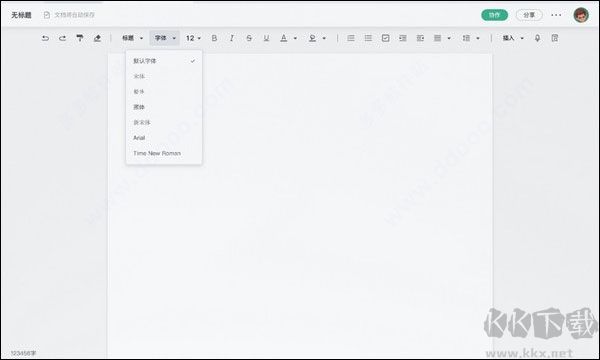600x360 pixels.
Task: Insert a numbered list
Action: tap(351, 38)
